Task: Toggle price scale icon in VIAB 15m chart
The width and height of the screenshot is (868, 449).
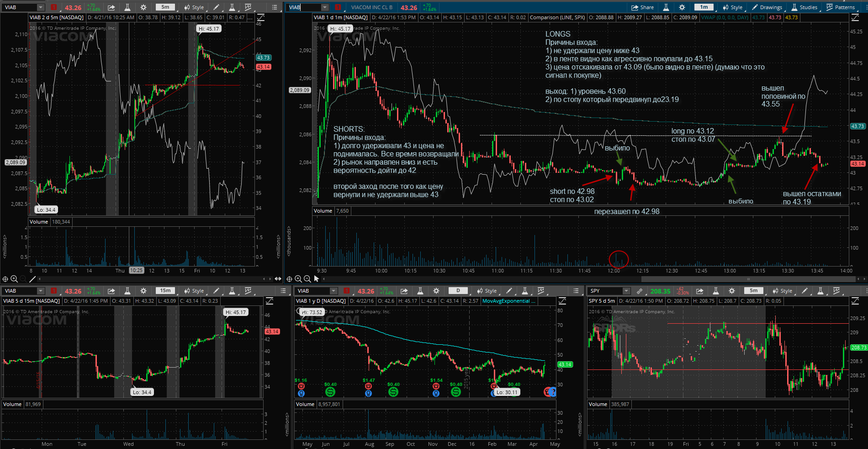Action: 270,301
